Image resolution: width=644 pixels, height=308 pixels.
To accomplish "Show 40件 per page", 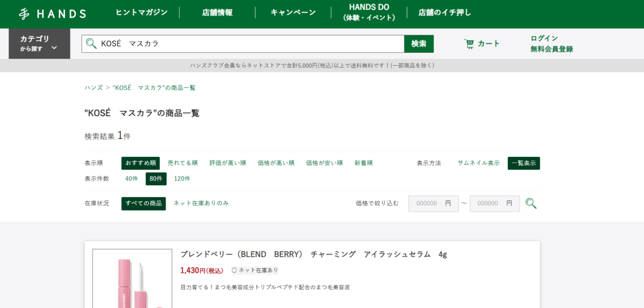I will point(131,179).
